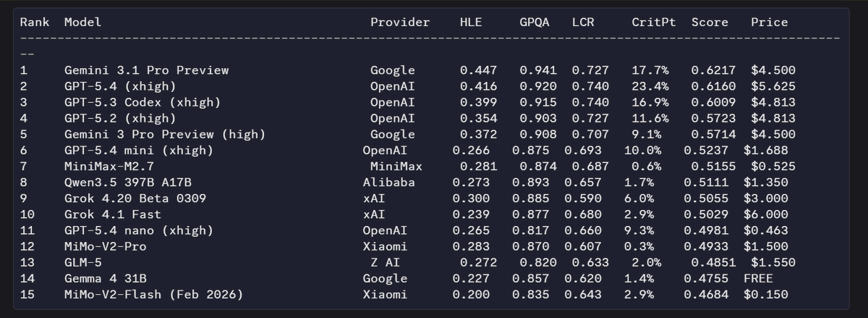
Task: Click the Price value $1.688
Action: 766,151
